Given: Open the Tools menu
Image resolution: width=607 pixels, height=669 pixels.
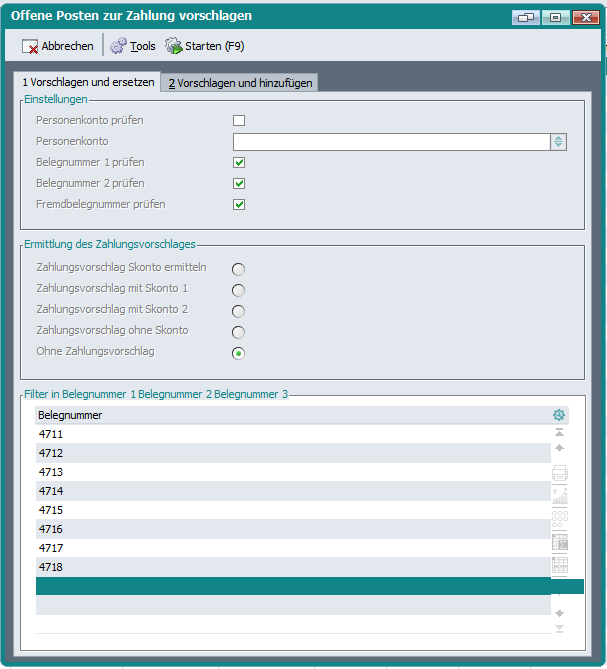Looking at the screenshot, I should (133, 46).
